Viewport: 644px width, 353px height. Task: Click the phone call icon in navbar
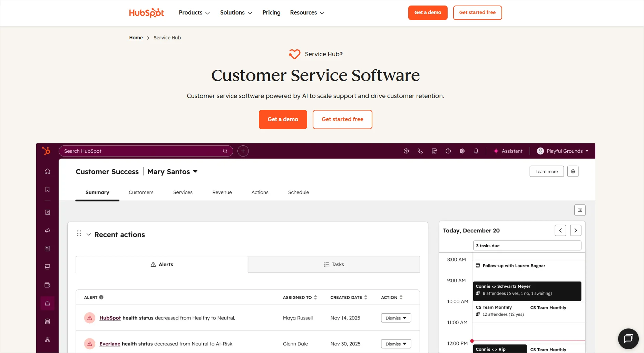point(420,151)
